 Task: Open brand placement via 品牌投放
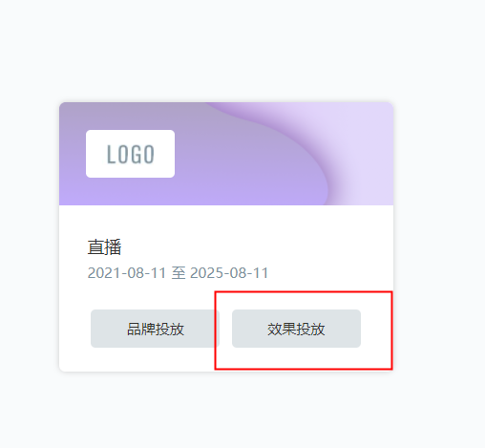155,329
